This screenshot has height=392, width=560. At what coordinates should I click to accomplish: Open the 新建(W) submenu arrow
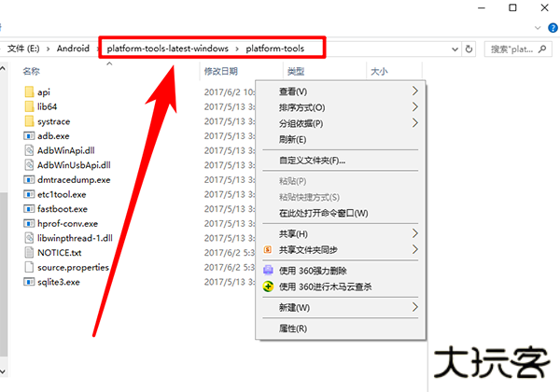(x=415, y=307)
